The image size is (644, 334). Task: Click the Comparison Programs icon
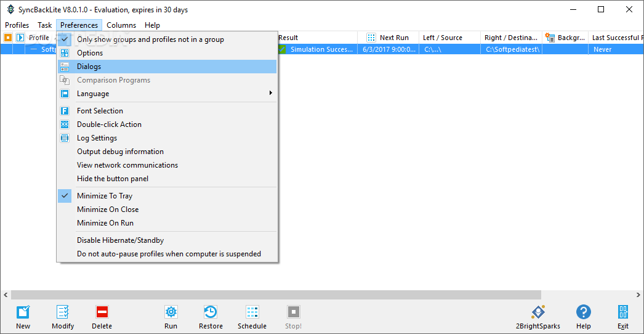(x=65, y=80)
